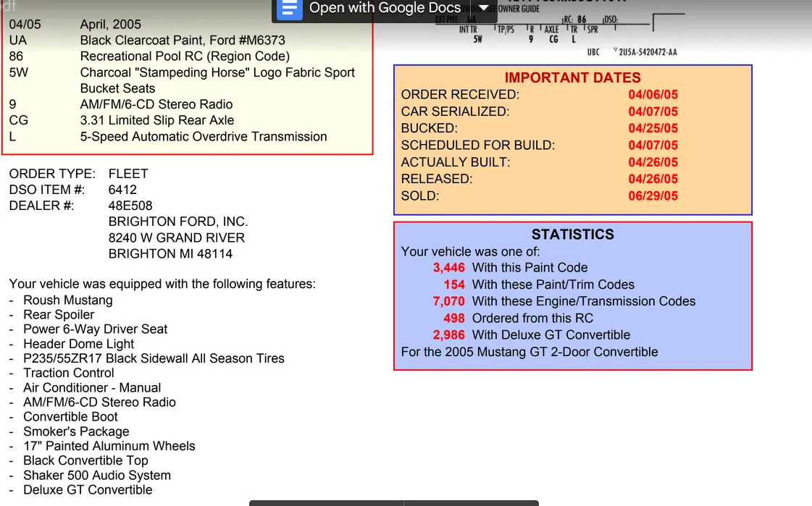Screen dimensions: 812x506
Task: Click 'For the 2005 Mustang GT 2-Door Convertible'
Action: click(x=530, y=352)
